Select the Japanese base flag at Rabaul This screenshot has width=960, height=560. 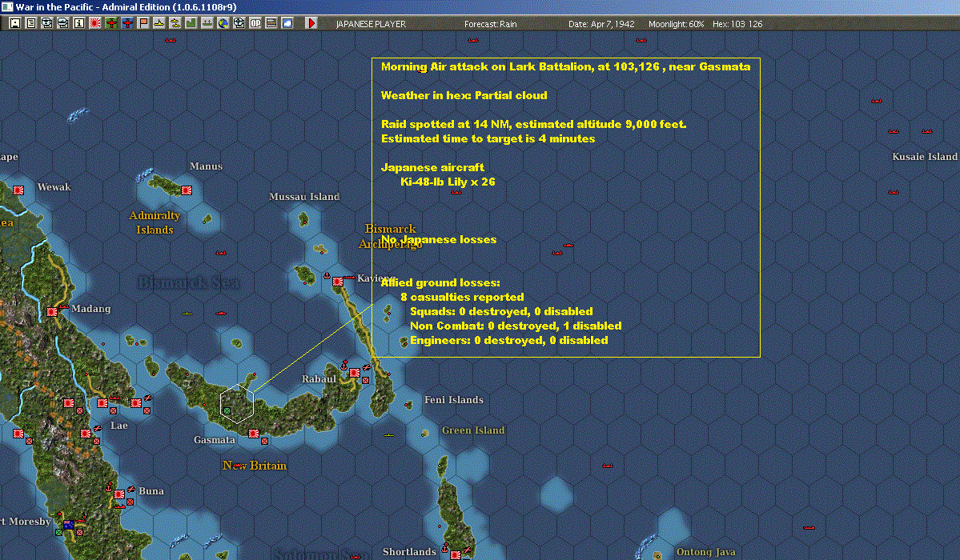click(355, 373)
